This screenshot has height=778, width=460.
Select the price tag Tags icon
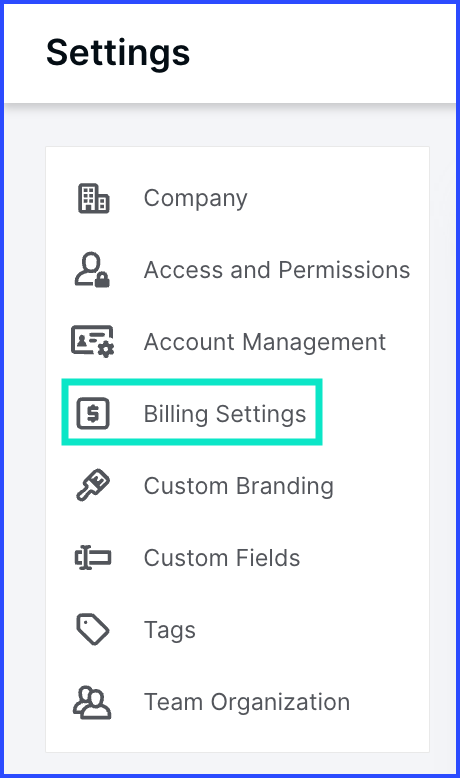point(93,630)
